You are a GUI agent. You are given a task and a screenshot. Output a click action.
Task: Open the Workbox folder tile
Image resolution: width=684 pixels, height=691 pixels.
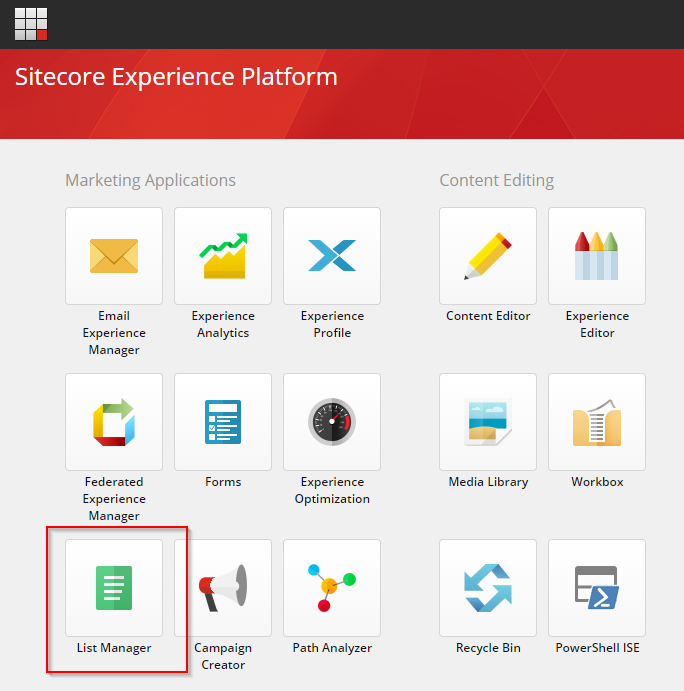click(x=597, y=422)
